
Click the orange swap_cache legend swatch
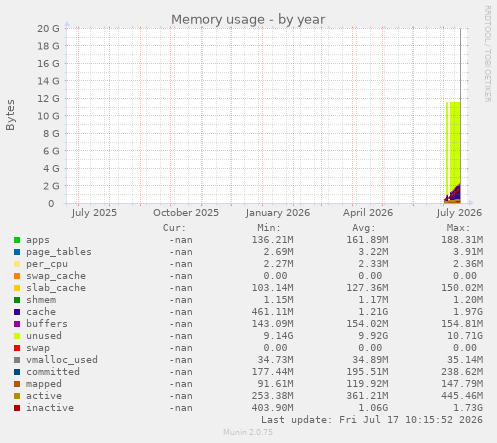17,276
